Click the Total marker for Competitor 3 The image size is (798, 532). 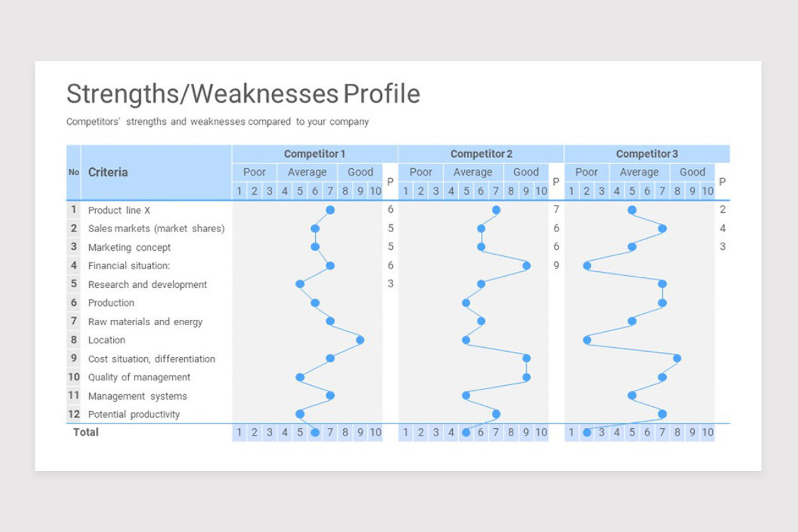pyautogui.click(x=587, y=432)
